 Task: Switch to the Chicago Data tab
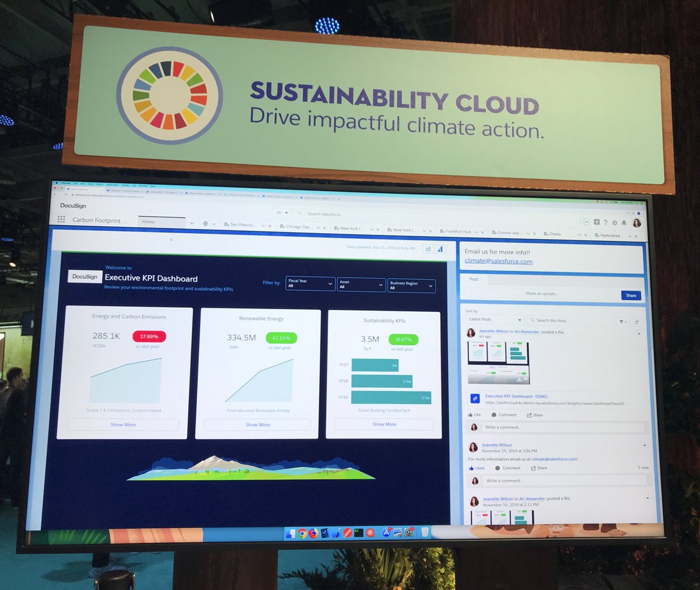pyautogui.click(x=298, y=227)
